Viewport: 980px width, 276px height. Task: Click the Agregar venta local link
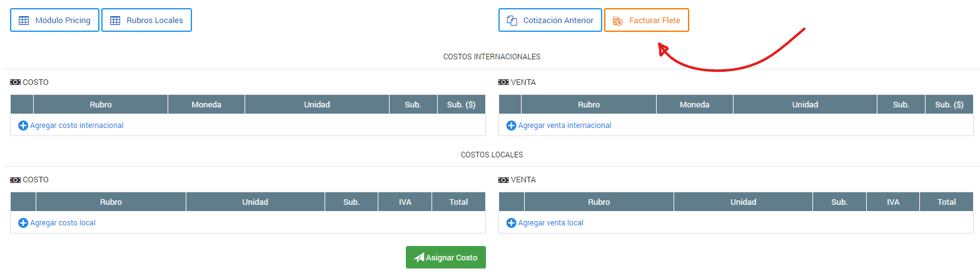pos(550,223)
